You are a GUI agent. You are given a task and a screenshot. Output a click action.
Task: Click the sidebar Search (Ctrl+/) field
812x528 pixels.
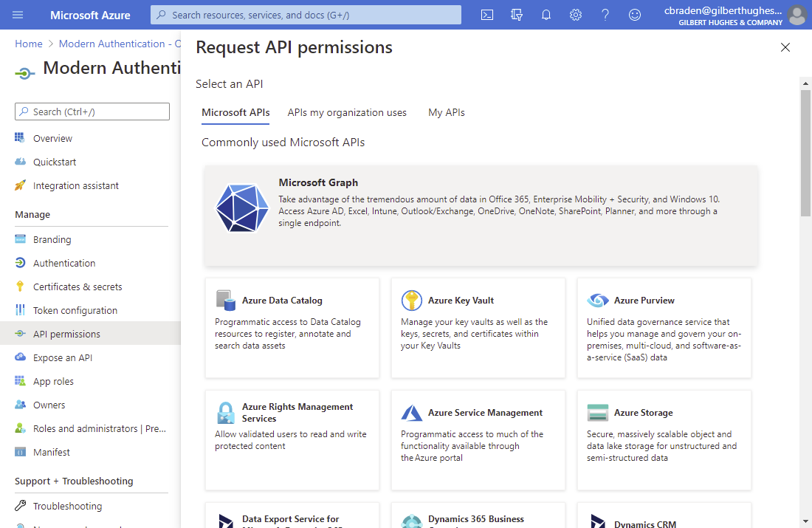(92, 112)
